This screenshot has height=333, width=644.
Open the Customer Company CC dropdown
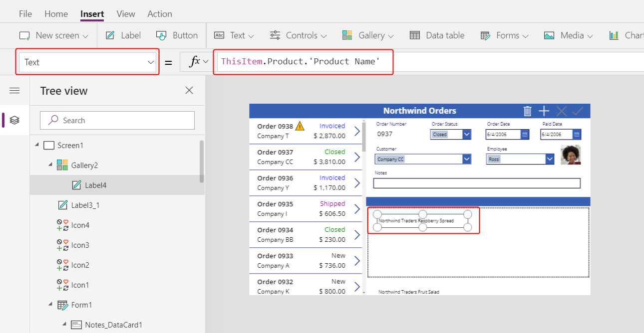click(x=466, y=159)
